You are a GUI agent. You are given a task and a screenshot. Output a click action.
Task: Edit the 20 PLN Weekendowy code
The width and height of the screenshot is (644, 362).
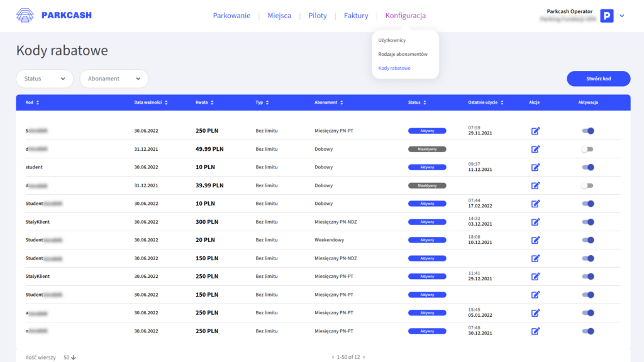535,240
